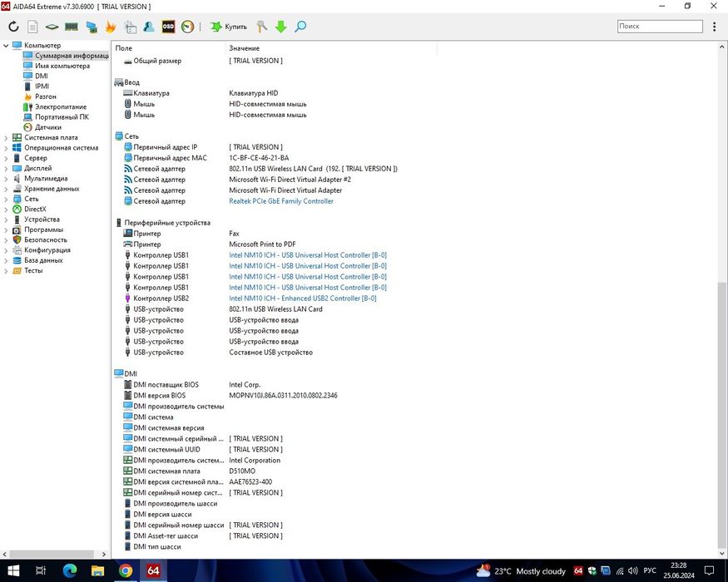
Task: Launch Microsoft Edge from taskbar
Action: tap(70, 570)
